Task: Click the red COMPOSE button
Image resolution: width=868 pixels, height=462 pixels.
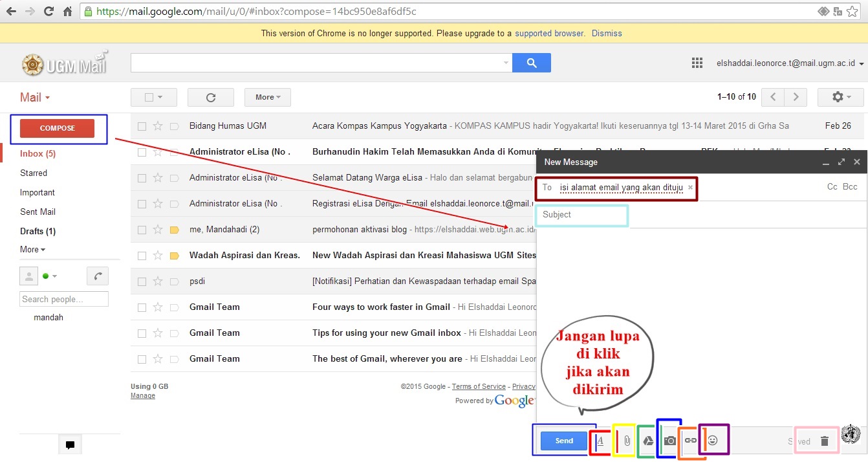Action: [x=58, y=128]
